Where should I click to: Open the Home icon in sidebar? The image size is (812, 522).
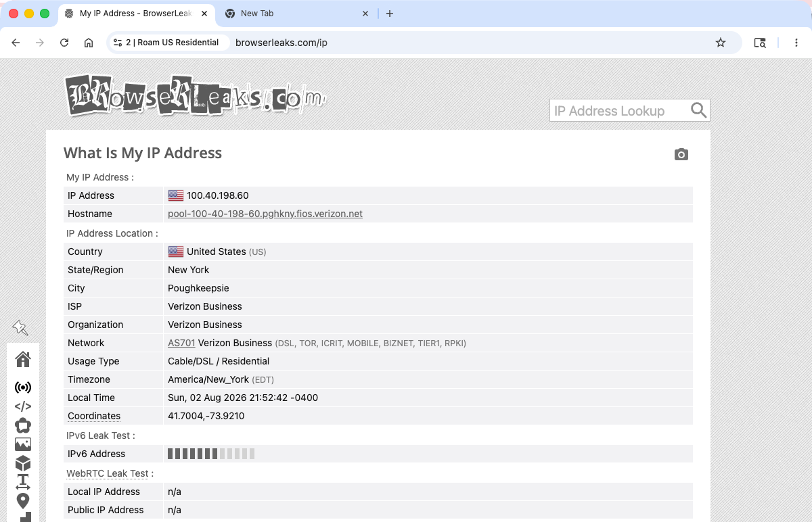tap(23, 359)
